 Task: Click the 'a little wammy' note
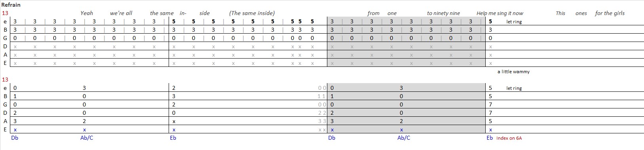point(513,72)
